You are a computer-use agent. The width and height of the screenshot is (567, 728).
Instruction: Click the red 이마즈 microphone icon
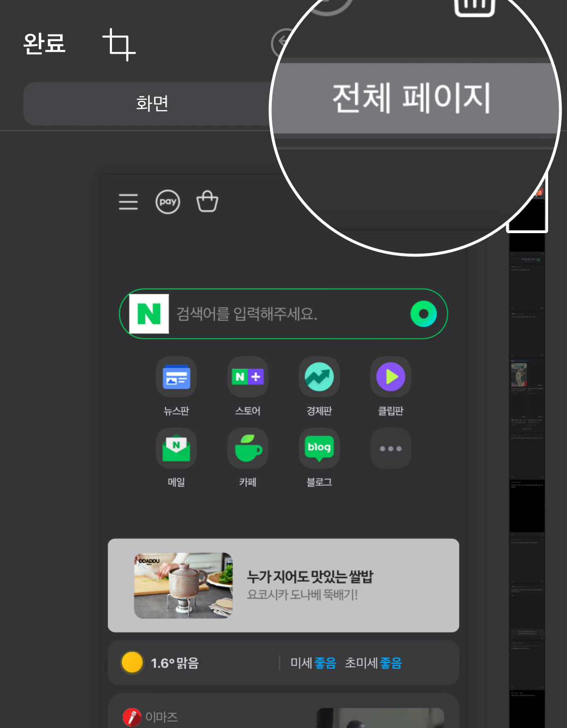click(132, 717)
